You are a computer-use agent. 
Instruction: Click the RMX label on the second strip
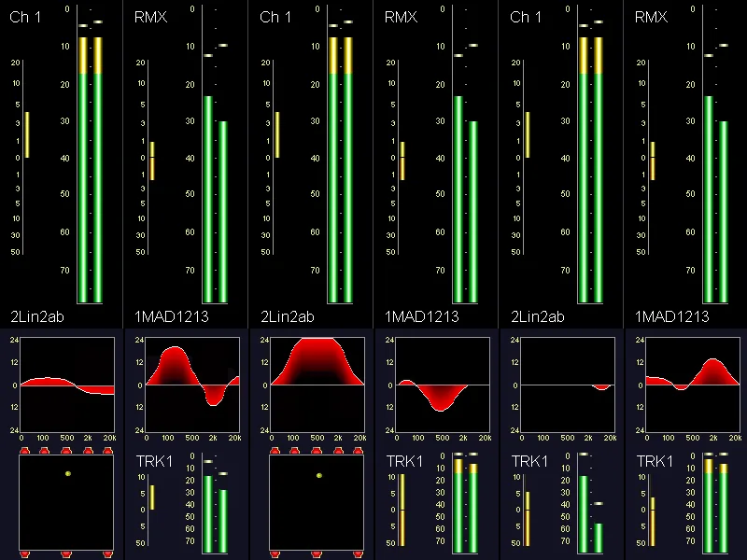pyautogui.click(x=150, y=17)
